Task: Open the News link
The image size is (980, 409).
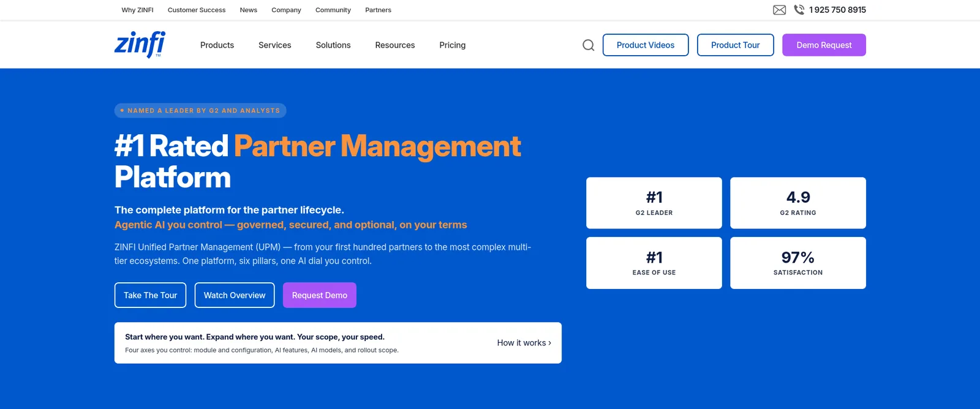Action: click(x=249, y=10)
